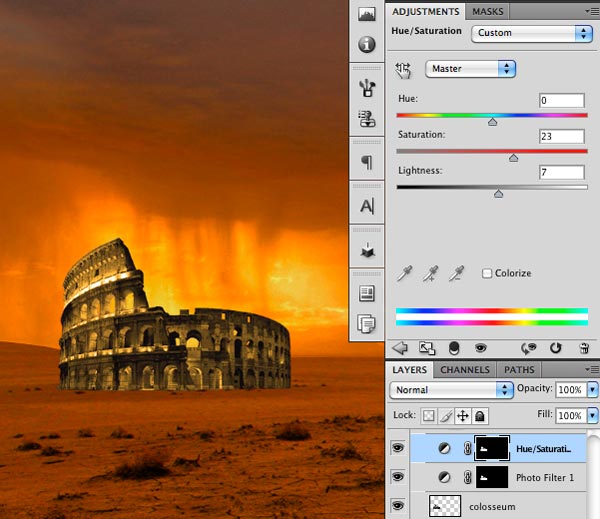Open Adjustments panel options menu

click(592, 12)
